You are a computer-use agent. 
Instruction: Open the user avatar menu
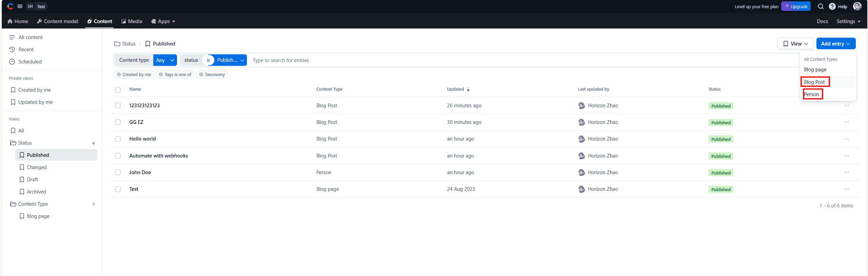[x=857, y=6]
